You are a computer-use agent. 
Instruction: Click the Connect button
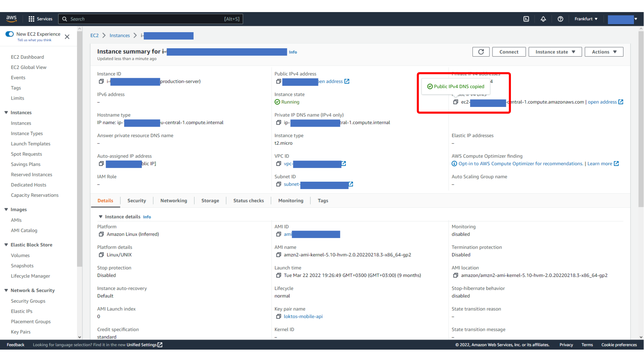(509, 52)
